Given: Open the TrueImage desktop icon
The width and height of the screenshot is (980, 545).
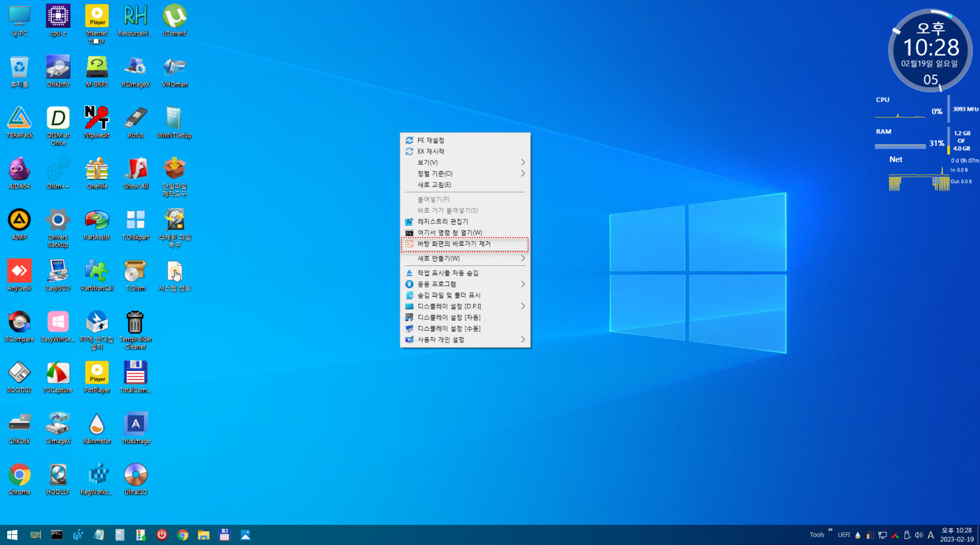Looking at the screenshot, I should [x=136, y=428].
